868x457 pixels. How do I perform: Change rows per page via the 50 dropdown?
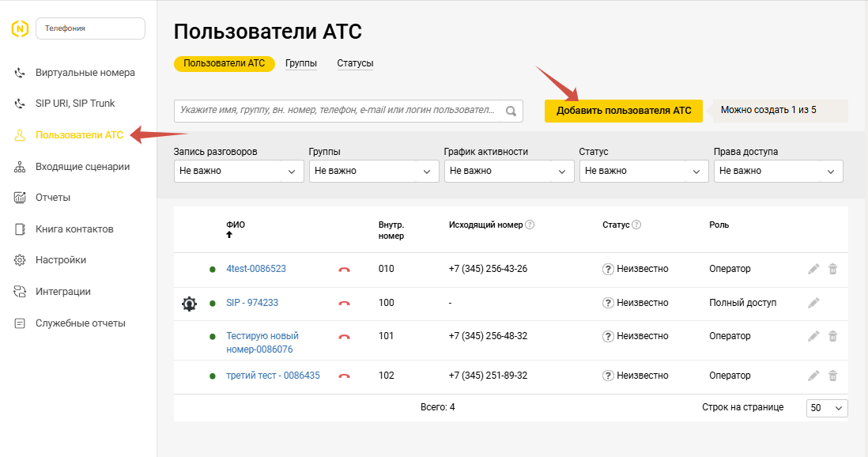pyautogui.click(x=827, y=407)
